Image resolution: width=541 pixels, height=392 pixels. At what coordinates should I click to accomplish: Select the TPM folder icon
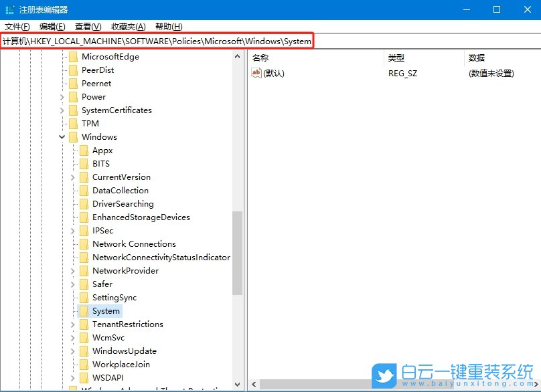[73, 123]
